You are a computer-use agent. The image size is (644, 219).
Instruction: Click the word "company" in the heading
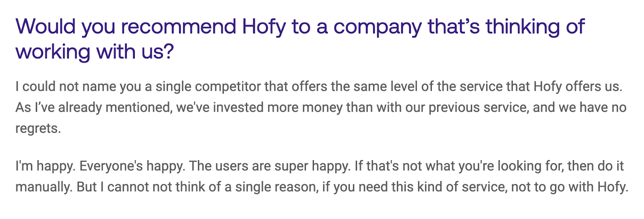(x=377, y=27)
